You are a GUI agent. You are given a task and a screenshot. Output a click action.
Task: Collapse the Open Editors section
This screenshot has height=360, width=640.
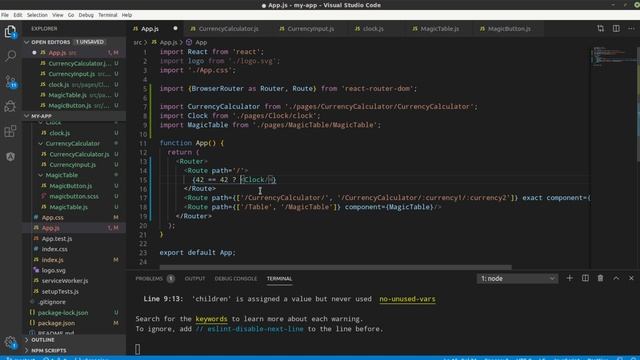point(27,42)
